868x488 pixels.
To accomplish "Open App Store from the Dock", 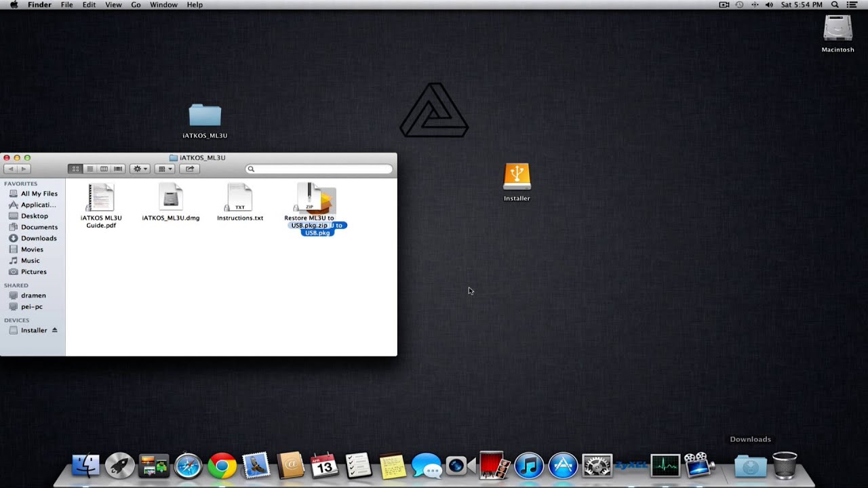I will (563, 466).
